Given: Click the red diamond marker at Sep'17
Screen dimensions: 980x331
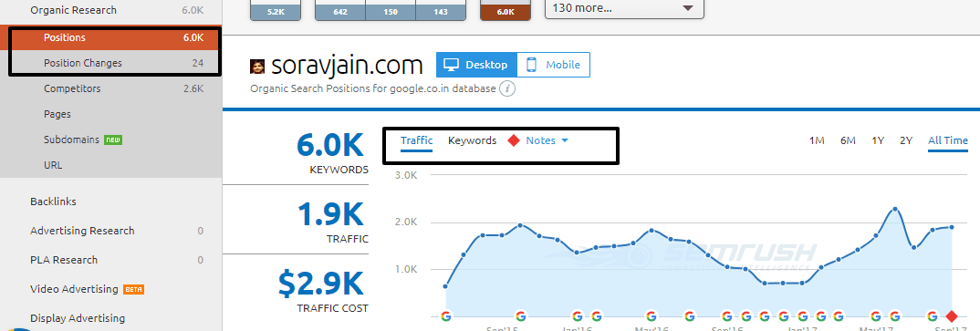Looking at the screenshot, I should (x=952, y=316).
